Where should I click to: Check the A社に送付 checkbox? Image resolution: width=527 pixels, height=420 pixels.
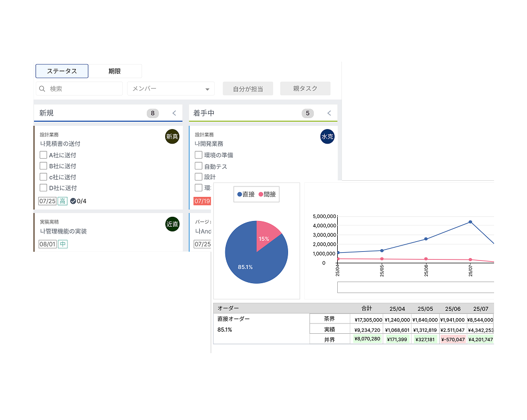[x=43, y=155]
